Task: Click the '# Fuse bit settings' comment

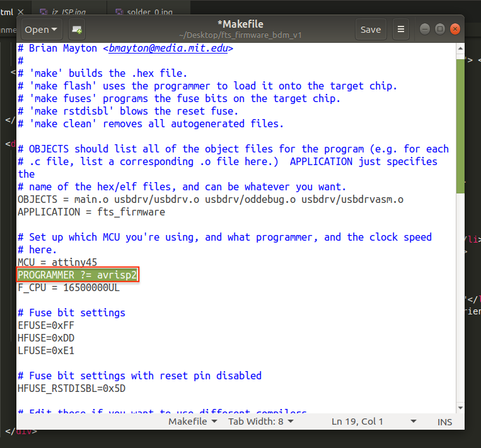Action: coord(71,313)
